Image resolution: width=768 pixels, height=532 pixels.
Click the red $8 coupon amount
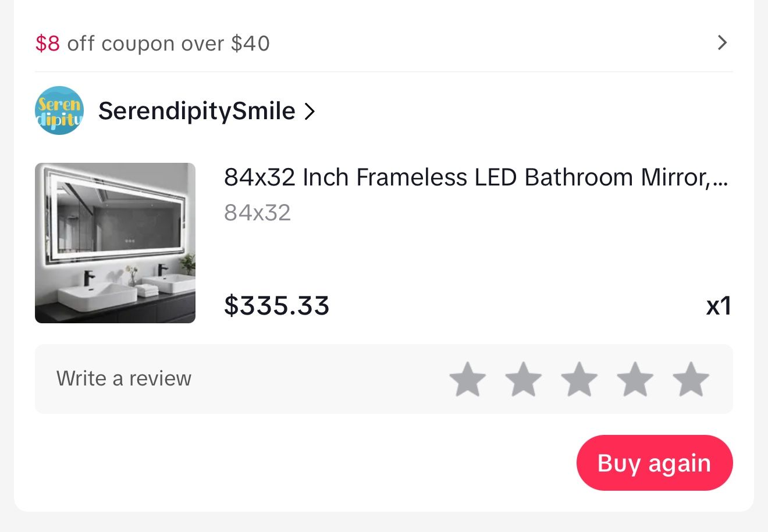point(48,43)
